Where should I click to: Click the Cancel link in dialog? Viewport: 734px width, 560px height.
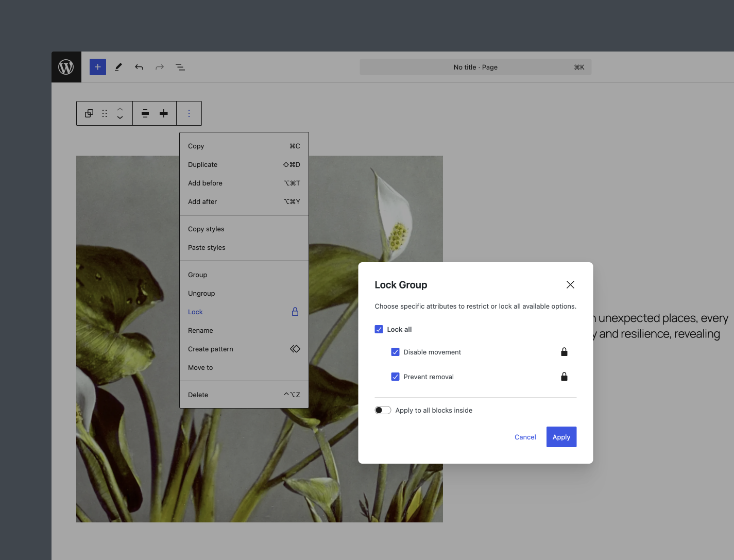[525, 437]
